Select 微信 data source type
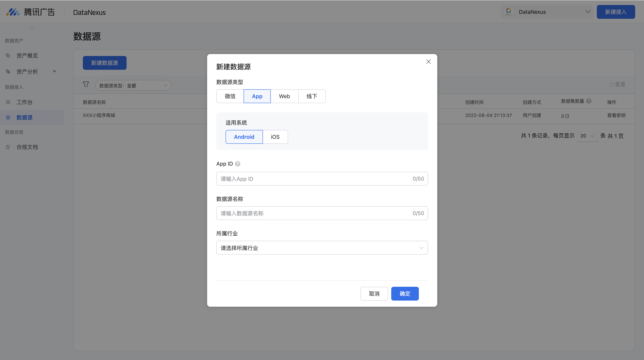The height and width of the screenshot is (360, 644). [x=230, y=96]
